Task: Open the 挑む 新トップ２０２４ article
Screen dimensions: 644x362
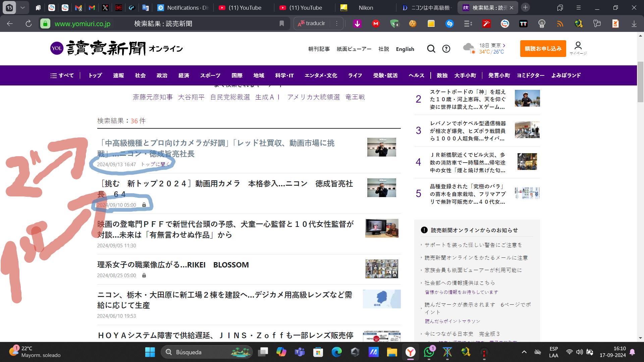Action: (x=225, y=189)
